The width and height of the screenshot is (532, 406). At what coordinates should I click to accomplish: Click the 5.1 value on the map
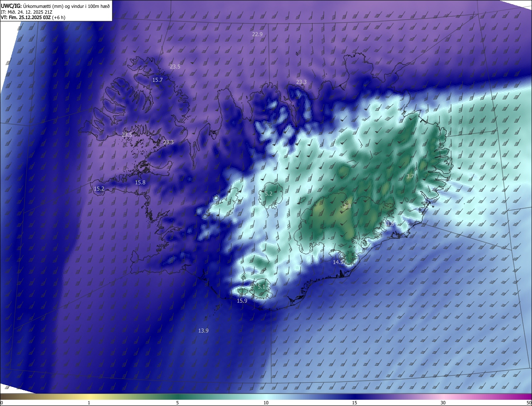click(x=261, y=286)
